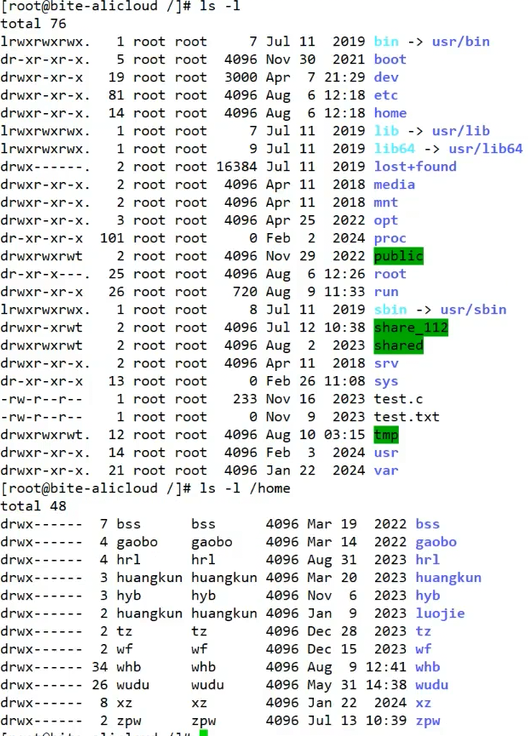This screenshot has width=532, height=736.
Task: Click the 'bss' home directory name in blue
Action: coord(427,524)
